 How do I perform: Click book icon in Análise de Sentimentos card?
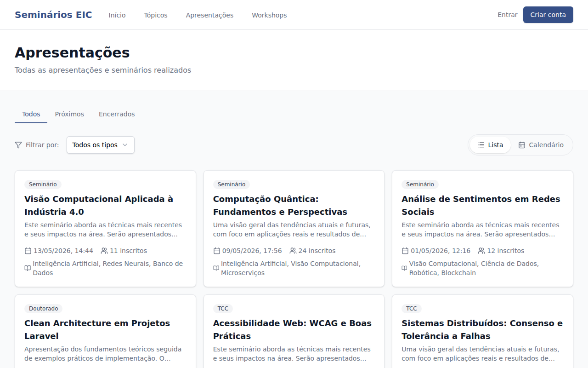pyautogui.click(x=405, y=268)
